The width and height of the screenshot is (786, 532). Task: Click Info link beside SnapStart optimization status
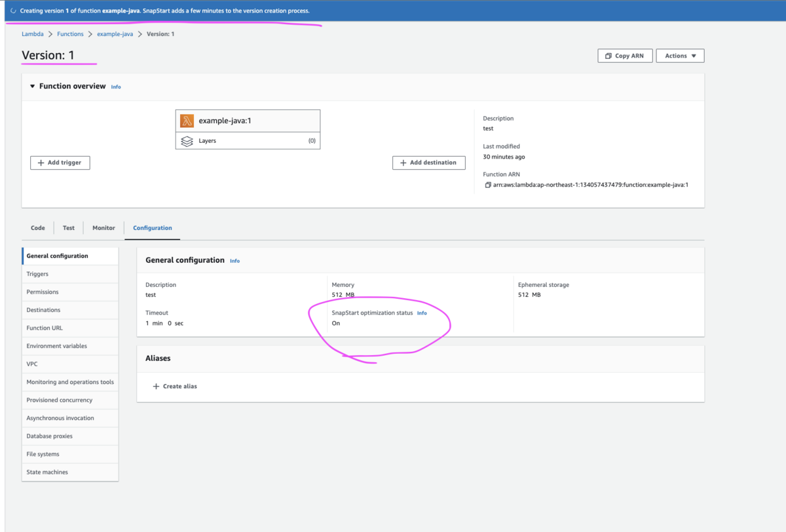(422, 313)
